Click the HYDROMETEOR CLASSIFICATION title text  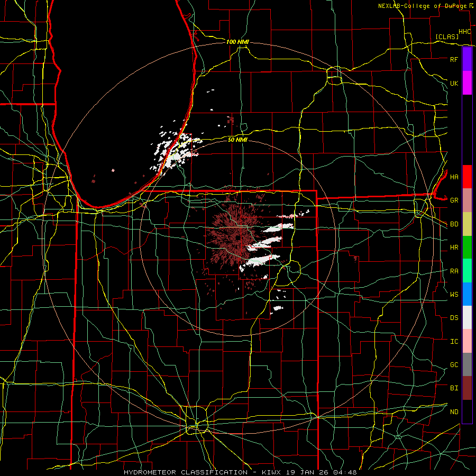tap(186, 472)
